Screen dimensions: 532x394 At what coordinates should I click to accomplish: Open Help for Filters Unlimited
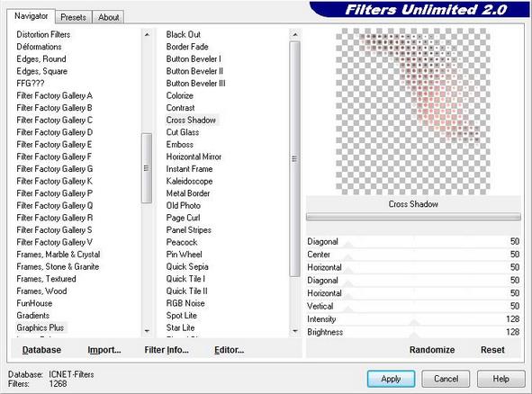point(500,379)
